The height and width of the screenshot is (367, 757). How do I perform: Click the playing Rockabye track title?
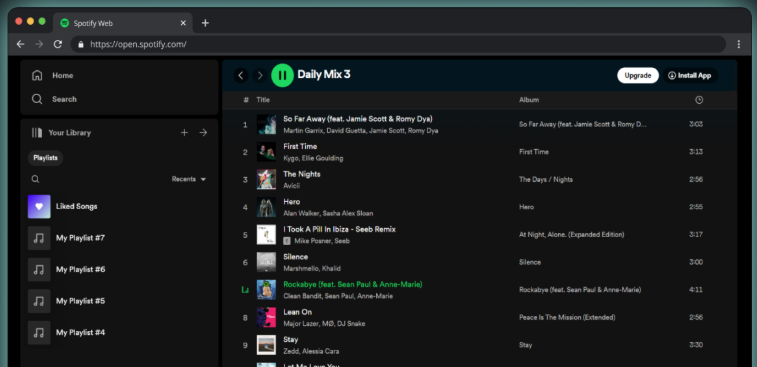point(352,284)
